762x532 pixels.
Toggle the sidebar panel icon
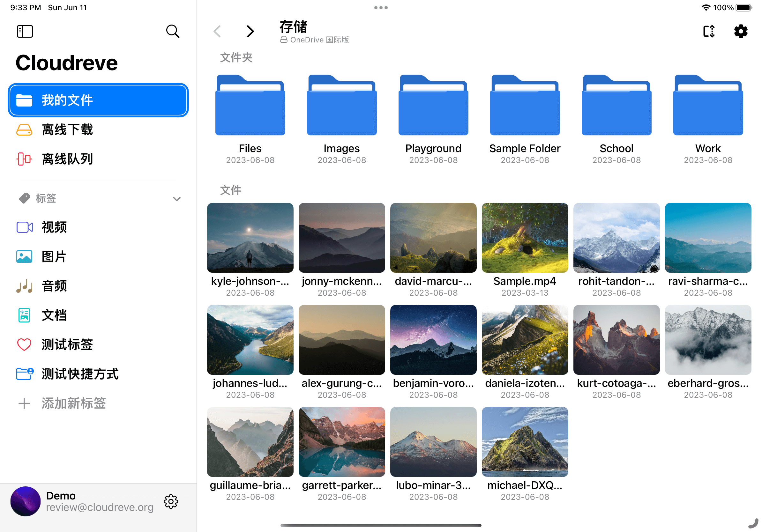click(25, 32)
